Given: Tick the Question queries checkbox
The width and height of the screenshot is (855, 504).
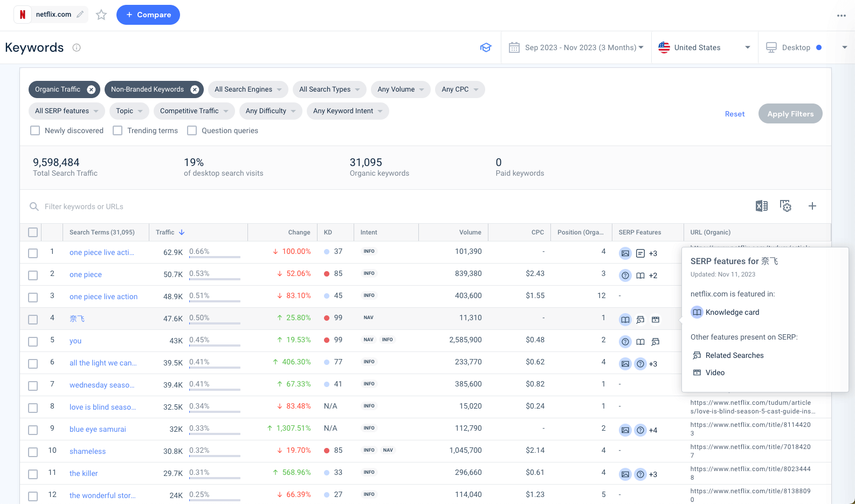Looking at the screenshot, I should pyautogui.click(x=192, y=130).
